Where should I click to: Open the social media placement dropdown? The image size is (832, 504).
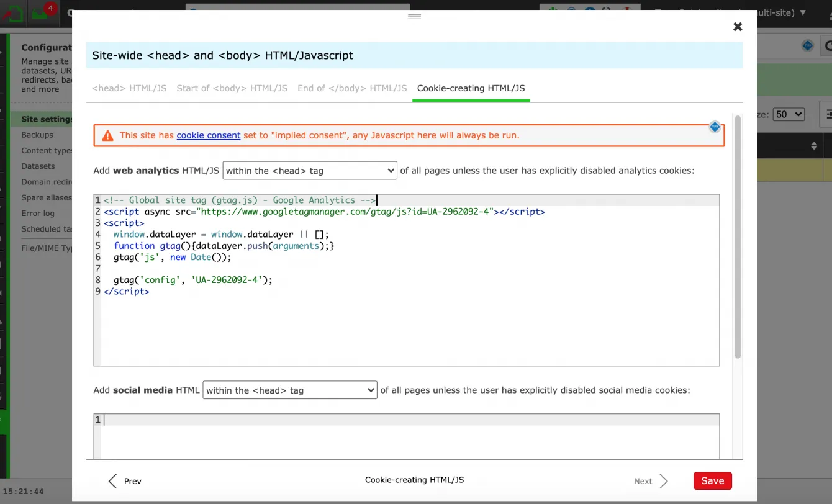pyautogui.click(x=290, y=390)
